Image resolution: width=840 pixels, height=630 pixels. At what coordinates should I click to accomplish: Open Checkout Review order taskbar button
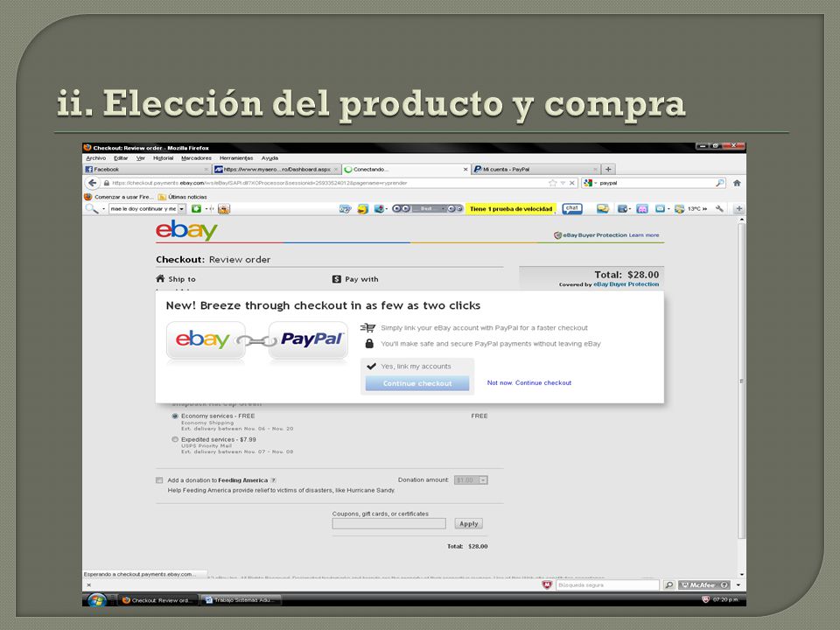point(158,600)
